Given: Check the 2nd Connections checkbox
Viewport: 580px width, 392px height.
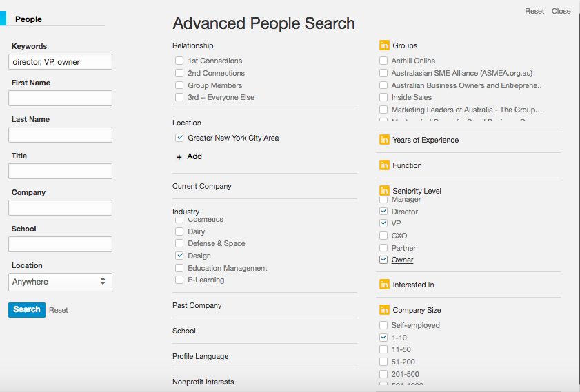Looking at the screenshot, I should (179, 73).
